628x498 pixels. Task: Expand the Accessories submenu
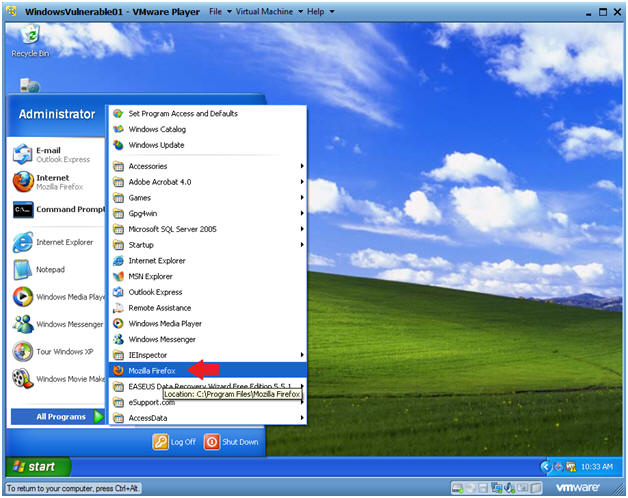point(207,166)
